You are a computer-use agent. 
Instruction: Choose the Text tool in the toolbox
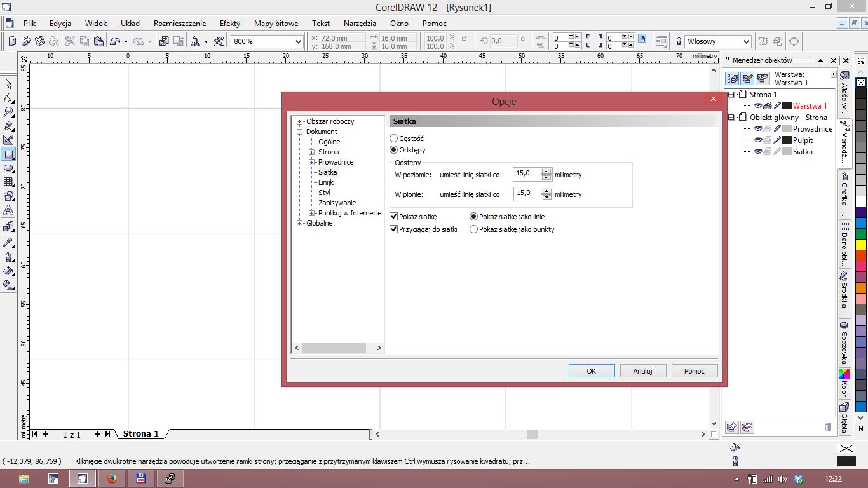[x=9, y=210]
